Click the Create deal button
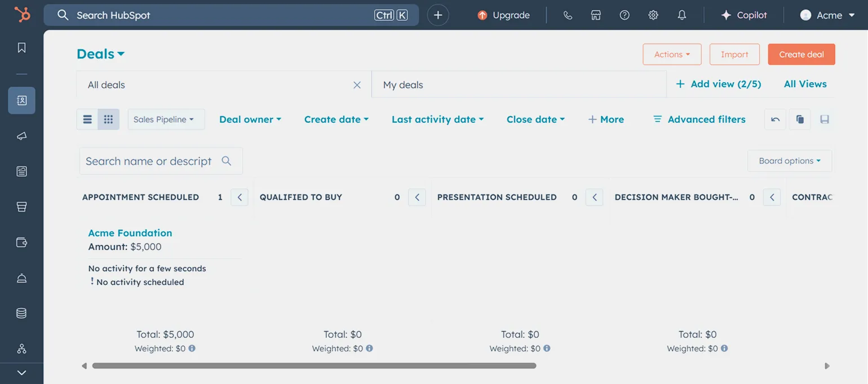This screenshot has width=868, height=384. click(801, 55)
